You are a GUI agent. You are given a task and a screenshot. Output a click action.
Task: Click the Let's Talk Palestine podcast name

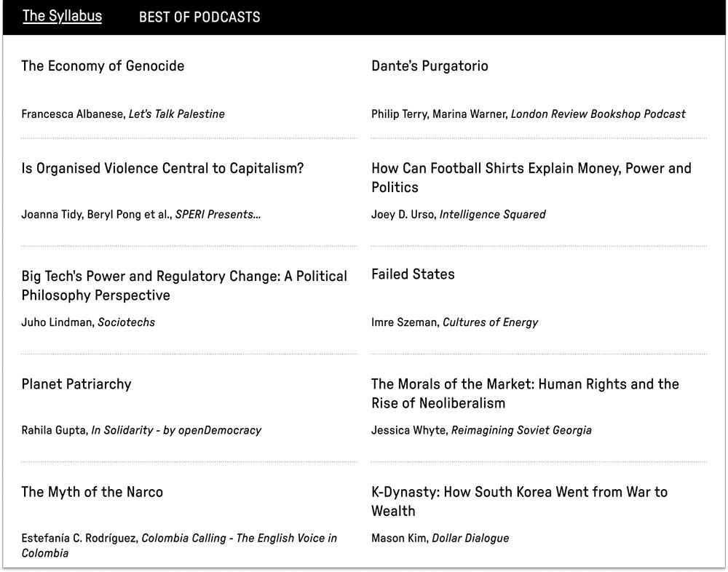[x=176, y=114]
